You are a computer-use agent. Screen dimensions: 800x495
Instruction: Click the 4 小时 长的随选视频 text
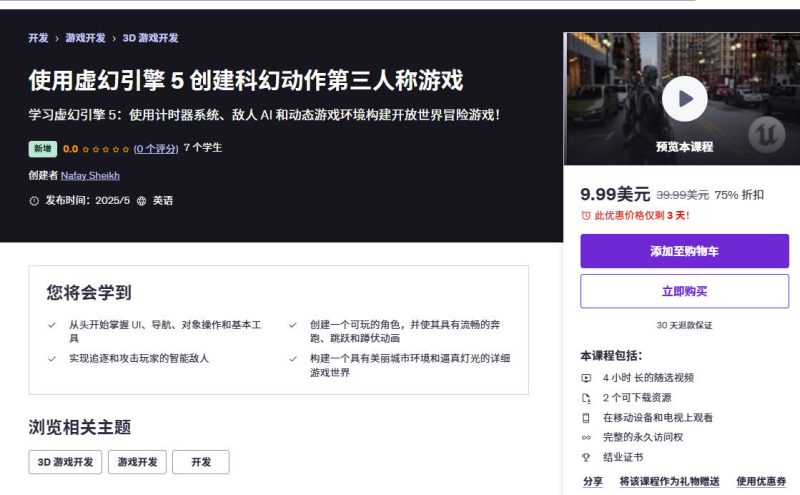click(x=648, y=378)
